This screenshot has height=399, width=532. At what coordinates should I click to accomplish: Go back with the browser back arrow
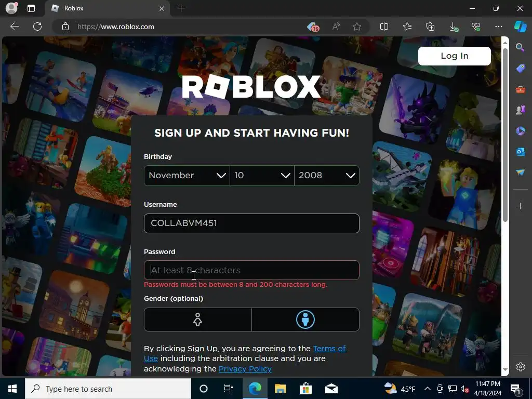15,26
